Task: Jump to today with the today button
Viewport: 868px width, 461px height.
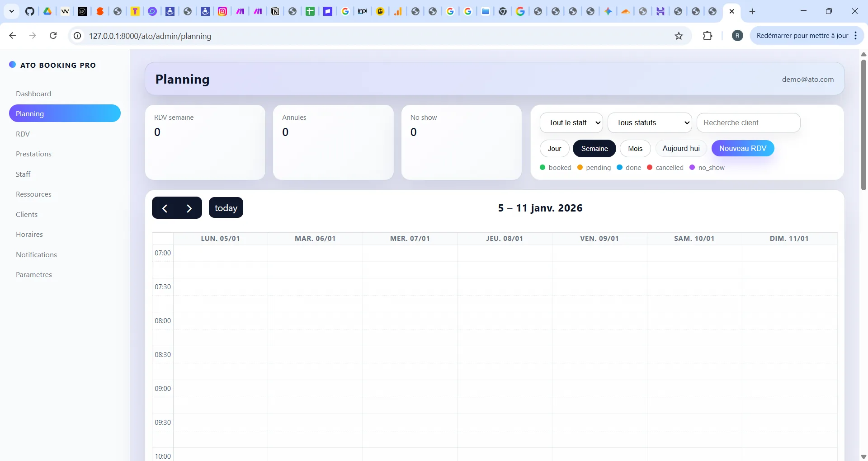Action: click(x=226, y=208)
